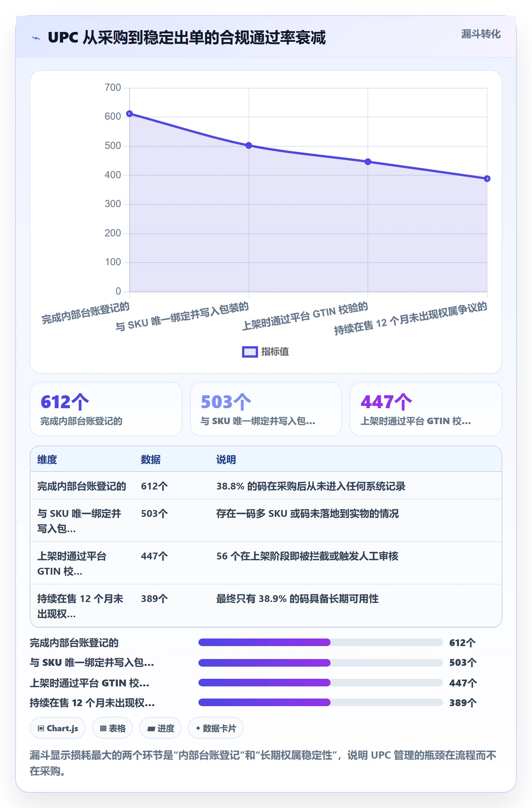Click the 389个 cell in the table
The image size is (532, 808).
(x=154, y=599)
